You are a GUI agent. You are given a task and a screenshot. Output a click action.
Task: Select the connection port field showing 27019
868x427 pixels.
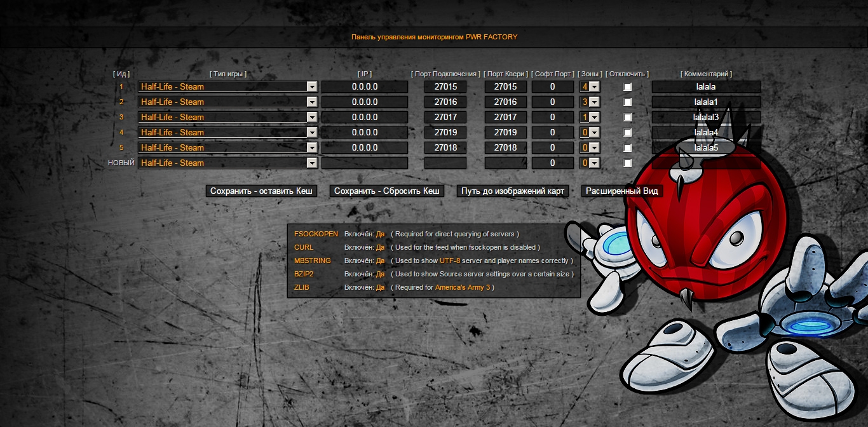click(445, 133)
